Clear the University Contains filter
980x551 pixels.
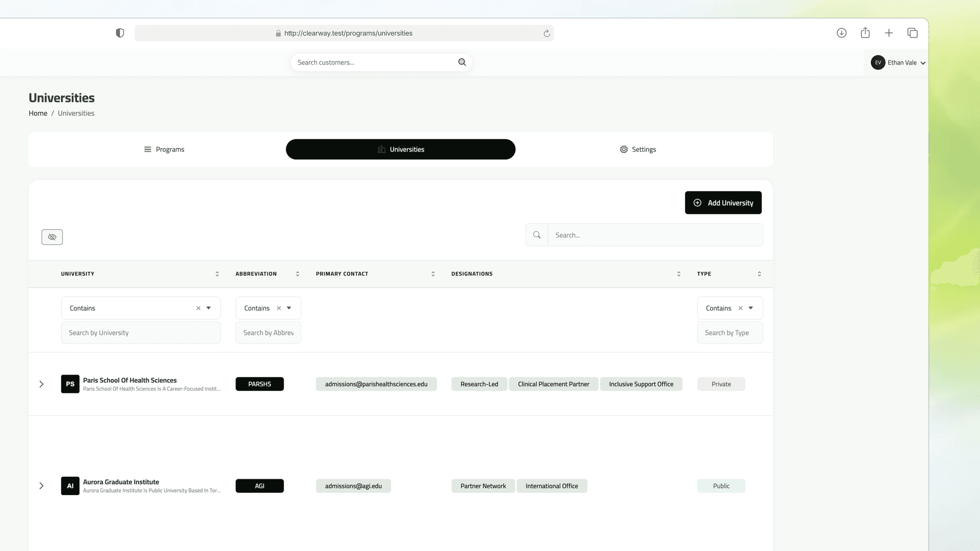pos(198,309)
